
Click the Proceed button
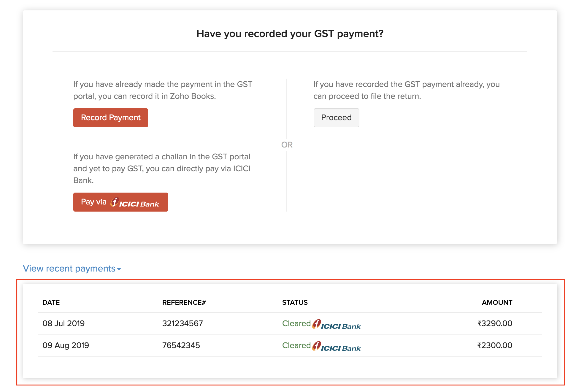pyautogui.click(x=336, y=118)
